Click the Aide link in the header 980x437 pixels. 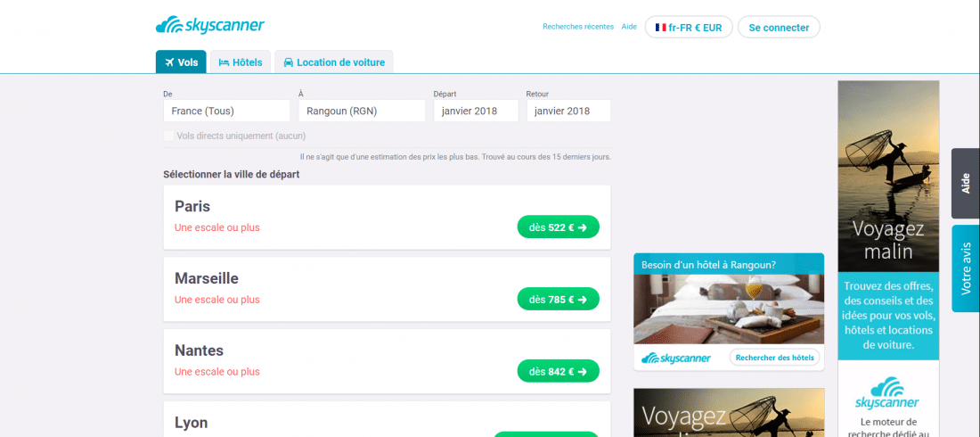coord(629,27)
